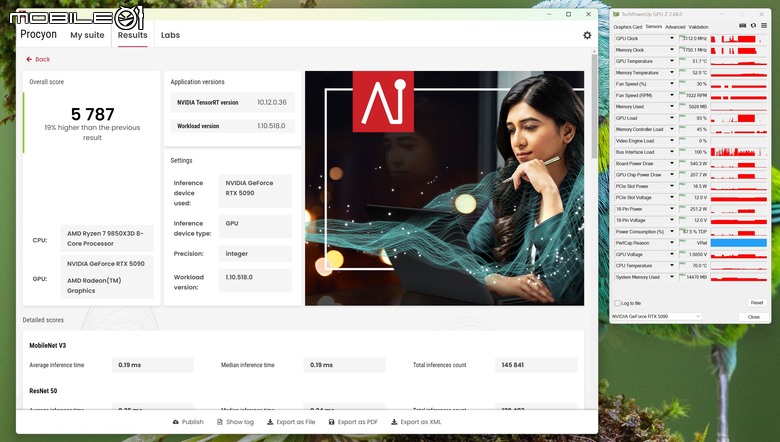Click the AI benchmark banner image

[x=444, y=188]
